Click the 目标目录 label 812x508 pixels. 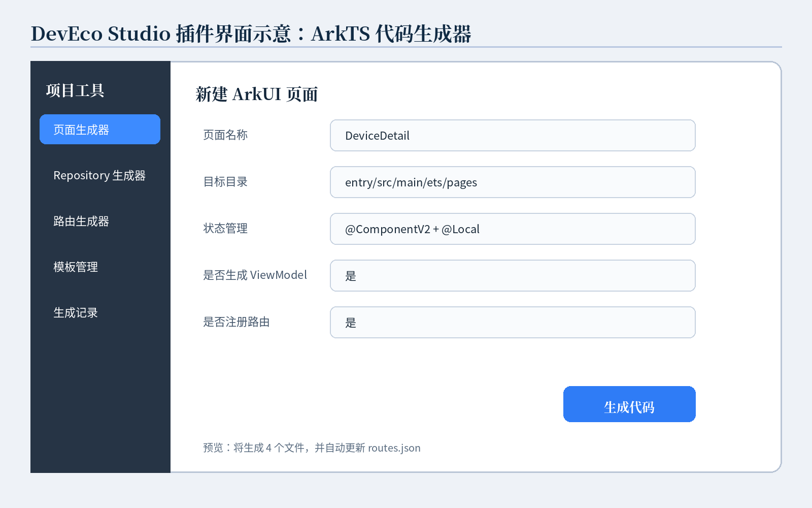tap(225, 182)
